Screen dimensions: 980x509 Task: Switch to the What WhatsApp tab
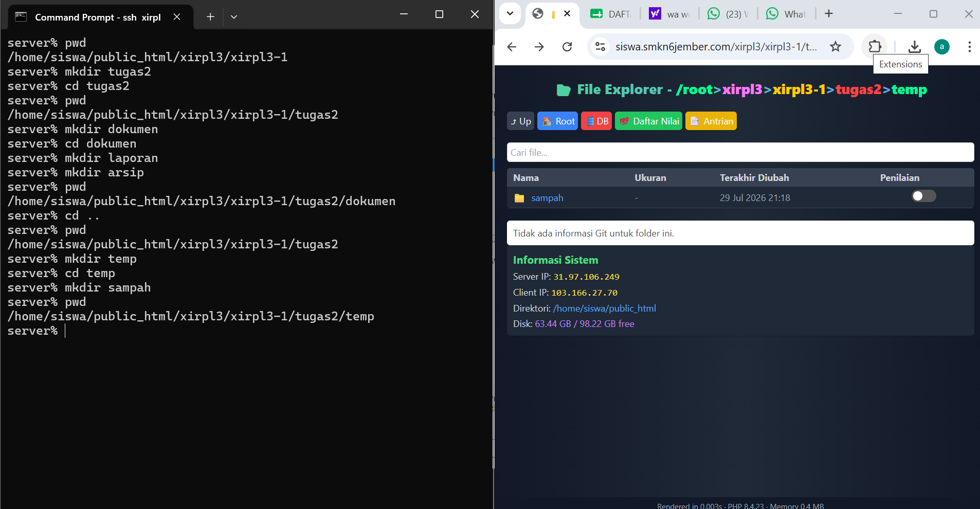tap(786, 14)
